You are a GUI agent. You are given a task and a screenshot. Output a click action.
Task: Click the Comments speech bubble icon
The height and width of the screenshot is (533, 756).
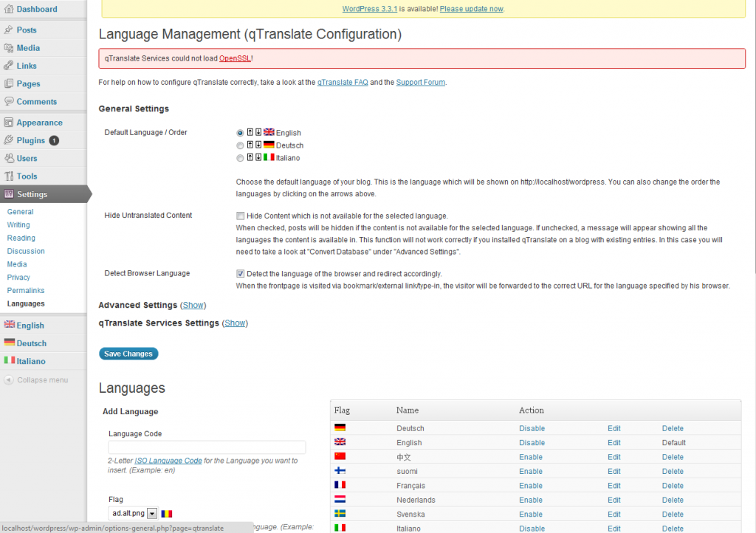click(x=8, y=102)
